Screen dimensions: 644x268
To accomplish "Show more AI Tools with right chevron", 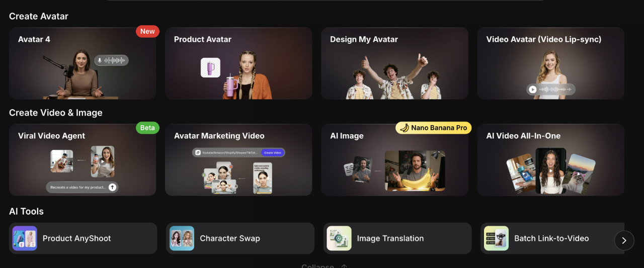I will [624, 240].
